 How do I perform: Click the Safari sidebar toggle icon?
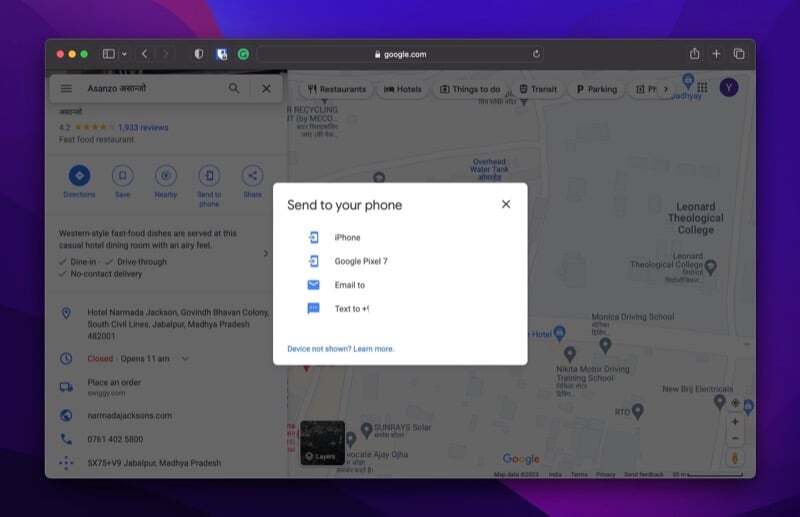(x=109, y=54)
